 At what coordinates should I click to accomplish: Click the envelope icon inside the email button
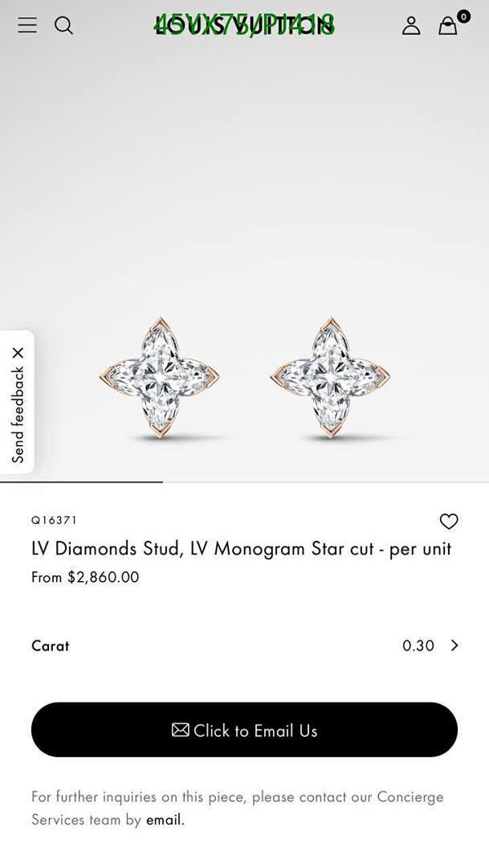point(181,730)
